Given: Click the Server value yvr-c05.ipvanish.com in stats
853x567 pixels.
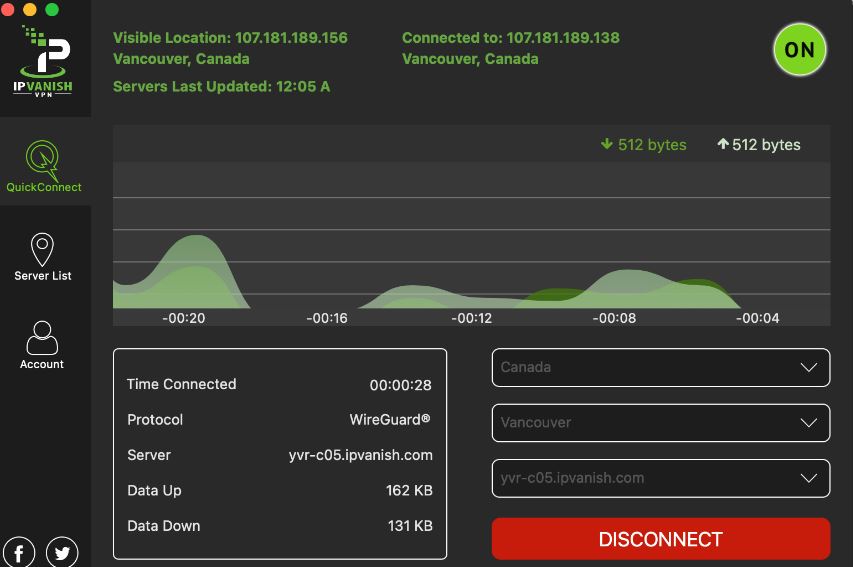Looking at the screenshot, I should coord(361,455).
